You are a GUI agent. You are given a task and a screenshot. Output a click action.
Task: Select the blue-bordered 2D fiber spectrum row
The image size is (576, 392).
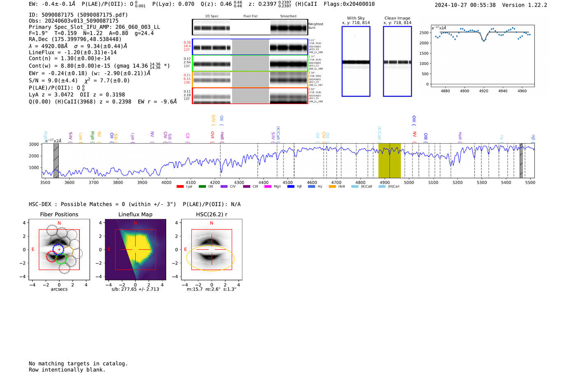click(250, 47)
